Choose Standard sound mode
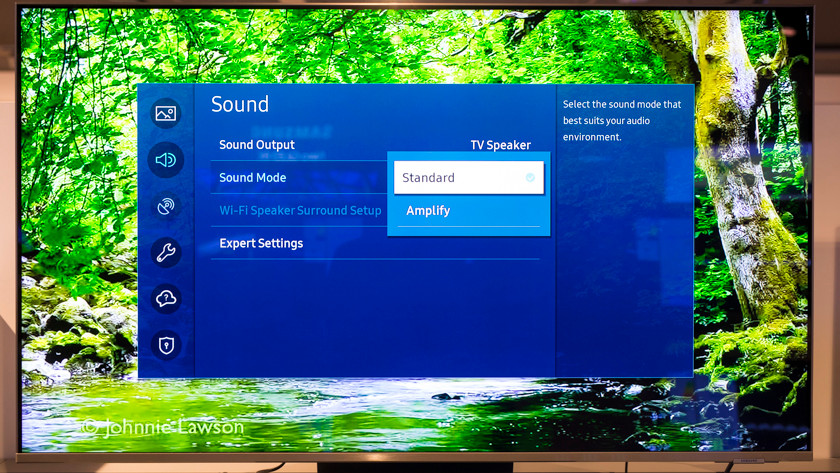Screen dimensions: 840x473 point(469,177)
